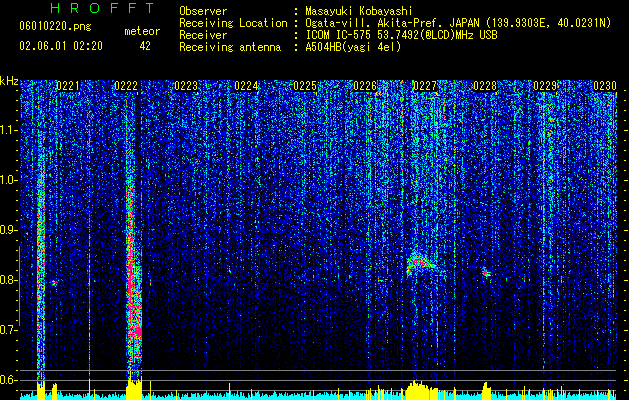Click the 0224 time marker
The height and width of the screenshot is (400, 629).
coord(246,86)
